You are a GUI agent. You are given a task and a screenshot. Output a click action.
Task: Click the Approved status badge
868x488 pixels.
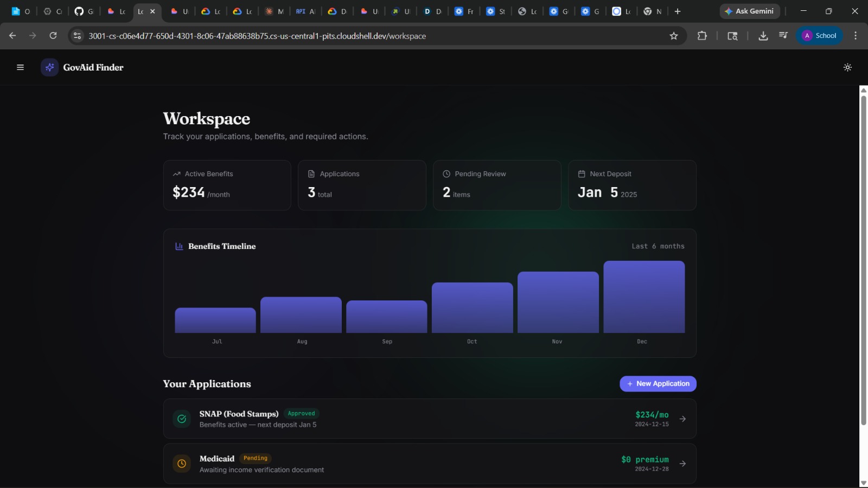click(x=301, y=414)
